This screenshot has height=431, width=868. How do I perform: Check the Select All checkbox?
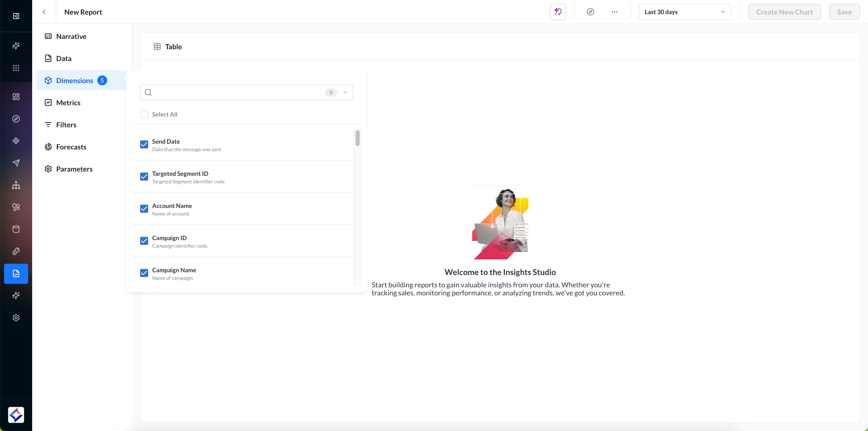(144, 114)
